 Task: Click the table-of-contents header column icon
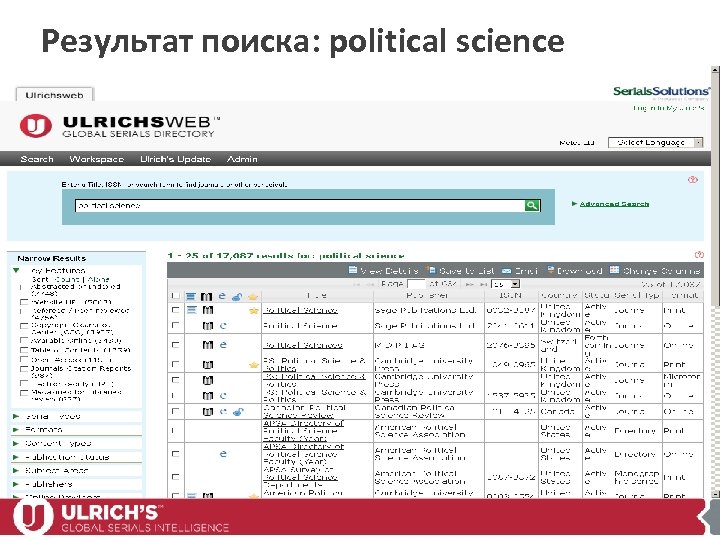pos(191,297)
